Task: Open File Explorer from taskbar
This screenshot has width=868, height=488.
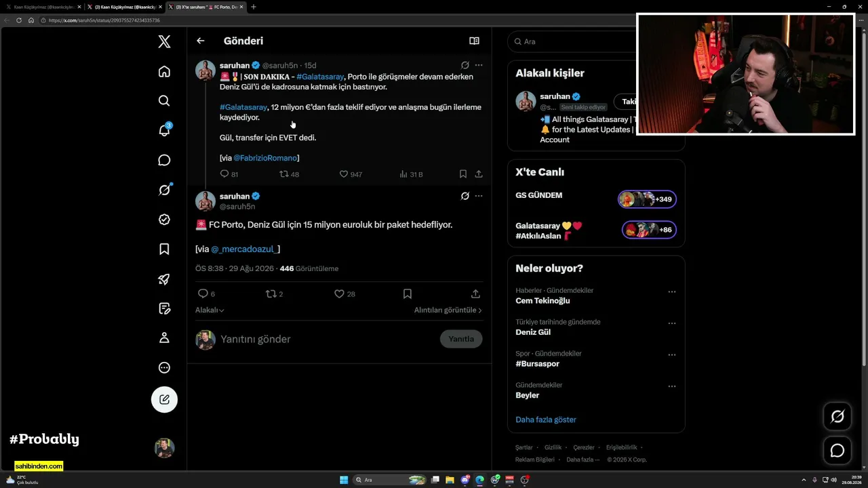Action: coord(450,480)
